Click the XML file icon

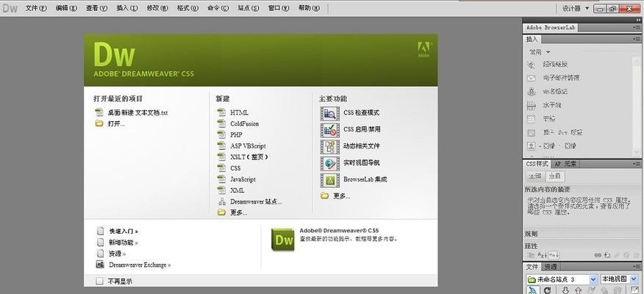[222, 190]
